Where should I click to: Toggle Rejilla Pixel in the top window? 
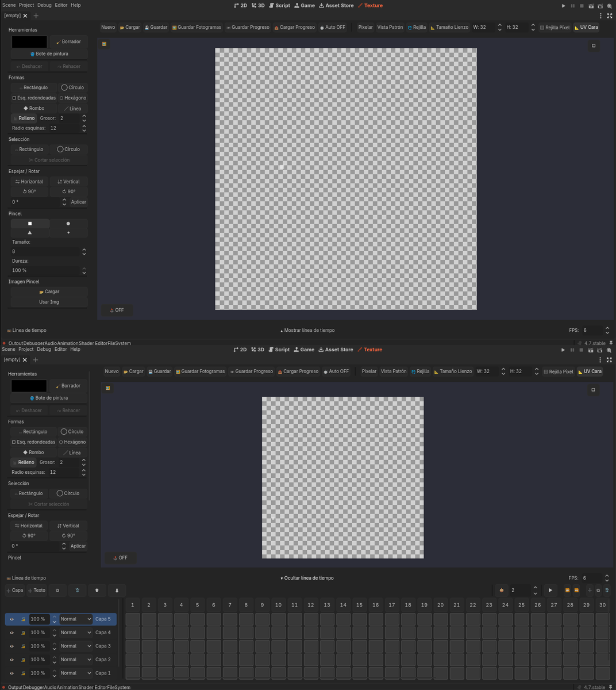(x=555, y=28)
